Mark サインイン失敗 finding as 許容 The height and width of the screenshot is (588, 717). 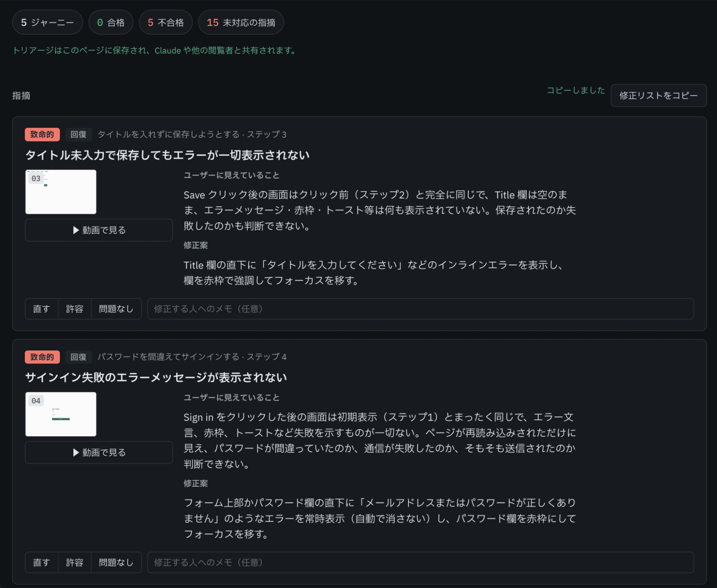pos(75,562)
